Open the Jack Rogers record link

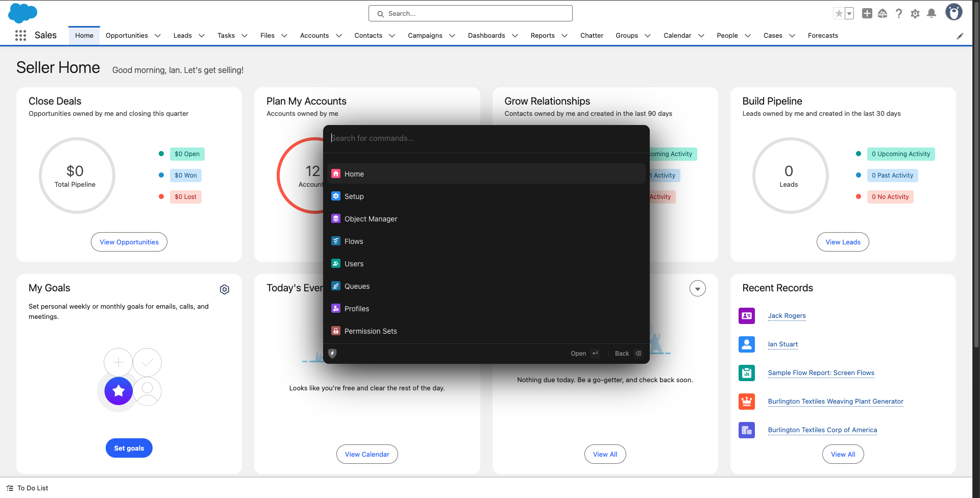click(787, 316)
